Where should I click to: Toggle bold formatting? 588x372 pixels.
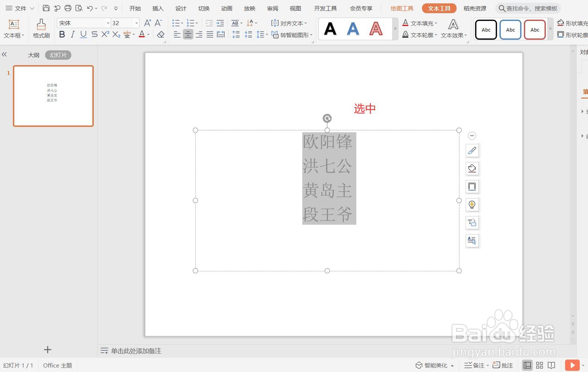[62, 35]
